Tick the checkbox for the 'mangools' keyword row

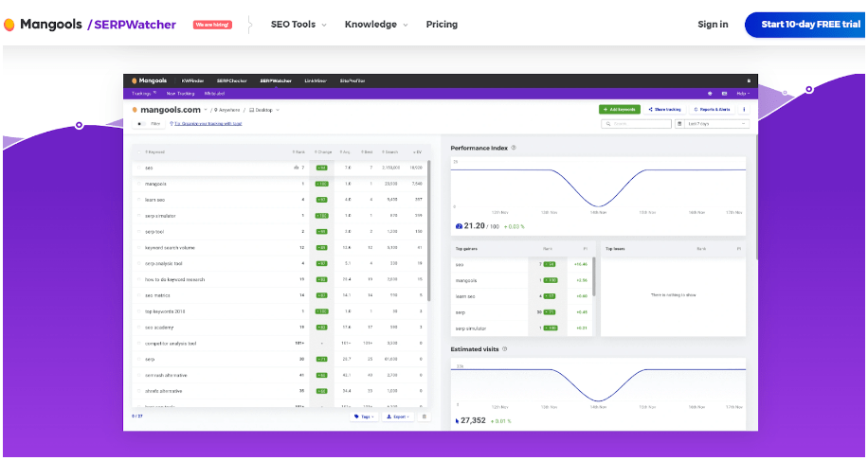(x=139, y=184)
